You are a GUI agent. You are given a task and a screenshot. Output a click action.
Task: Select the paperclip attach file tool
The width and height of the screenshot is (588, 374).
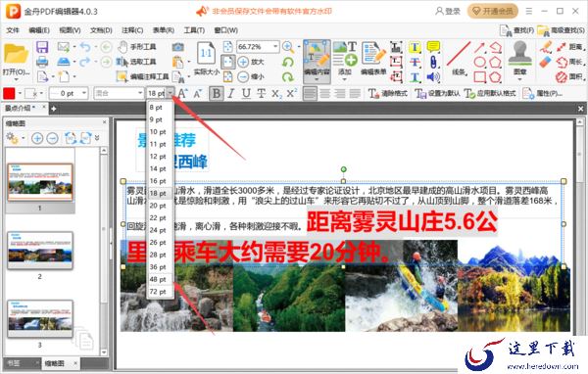point(433,62)
